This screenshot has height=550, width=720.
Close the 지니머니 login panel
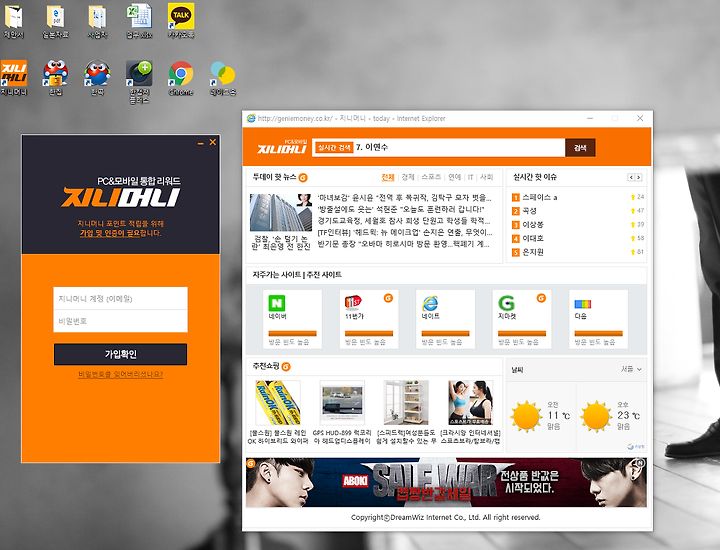click(213, 142)
